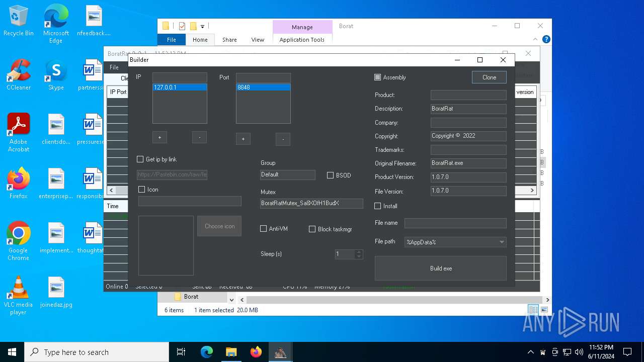Click the File name input field

click(455, 223)
